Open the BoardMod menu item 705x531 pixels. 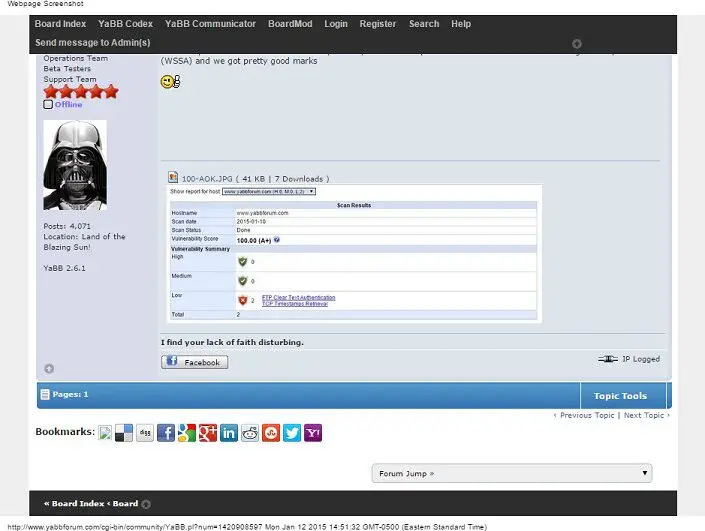pyautogui.click(x=290, y=24)
